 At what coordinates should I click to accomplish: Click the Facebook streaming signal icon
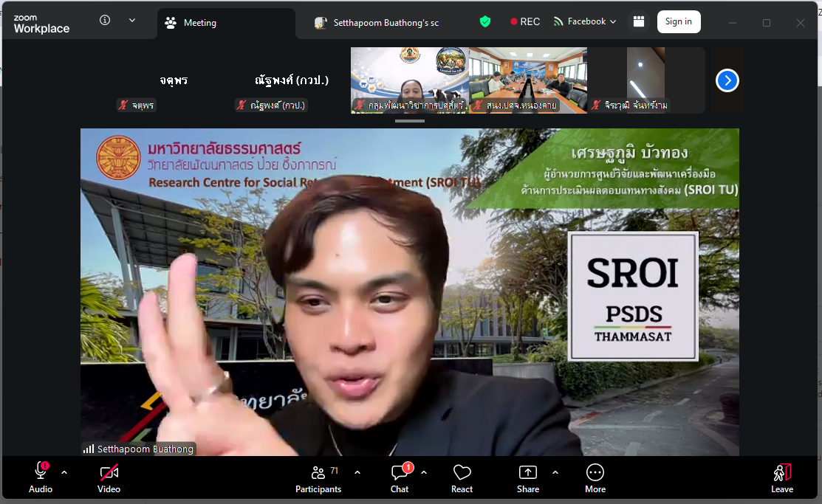click(558, 21)
